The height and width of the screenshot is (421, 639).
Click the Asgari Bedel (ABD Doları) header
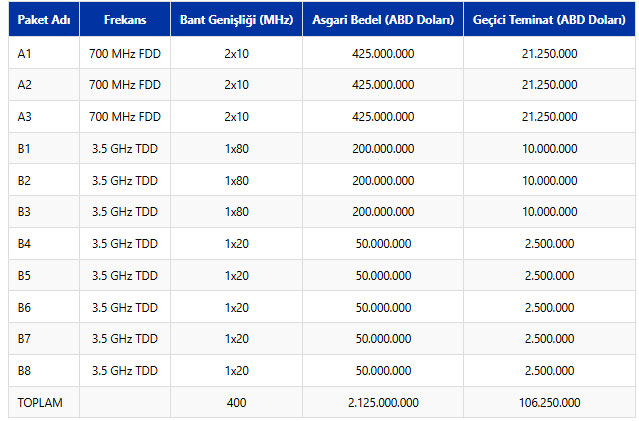(383, 20)
